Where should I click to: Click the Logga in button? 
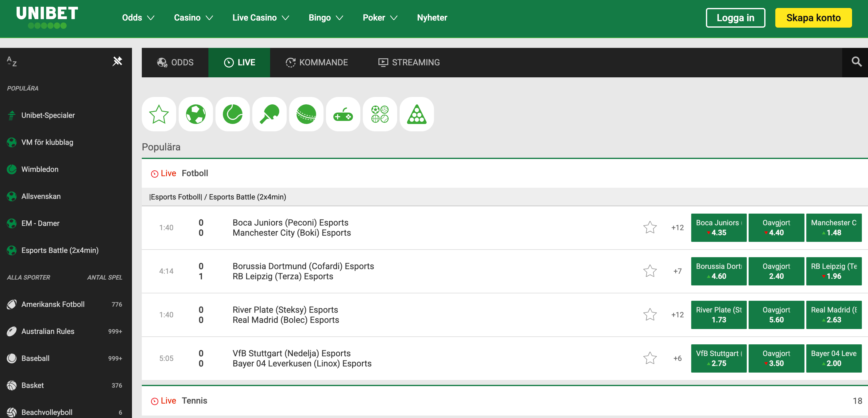pos(735,18)
